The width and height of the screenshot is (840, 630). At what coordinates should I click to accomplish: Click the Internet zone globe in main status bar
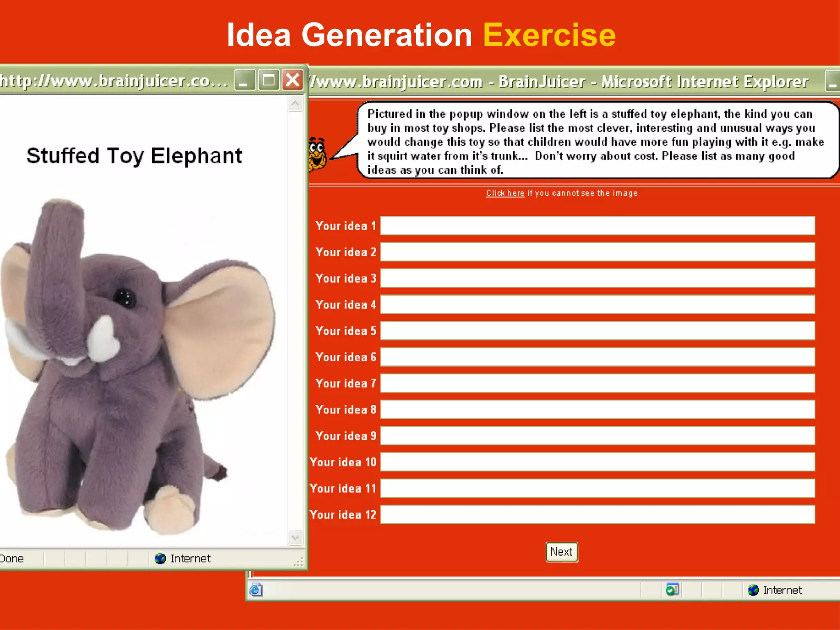point(753,590)
